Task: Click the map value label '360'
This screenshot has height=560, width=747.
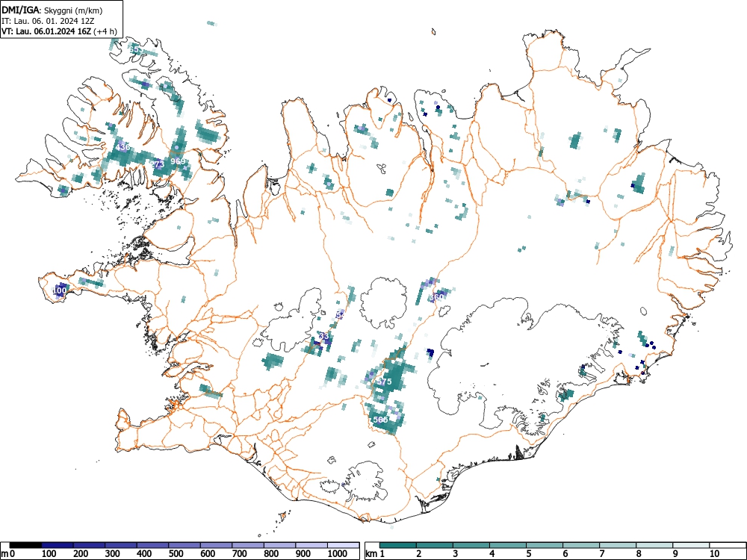Action: click(437, 297)
